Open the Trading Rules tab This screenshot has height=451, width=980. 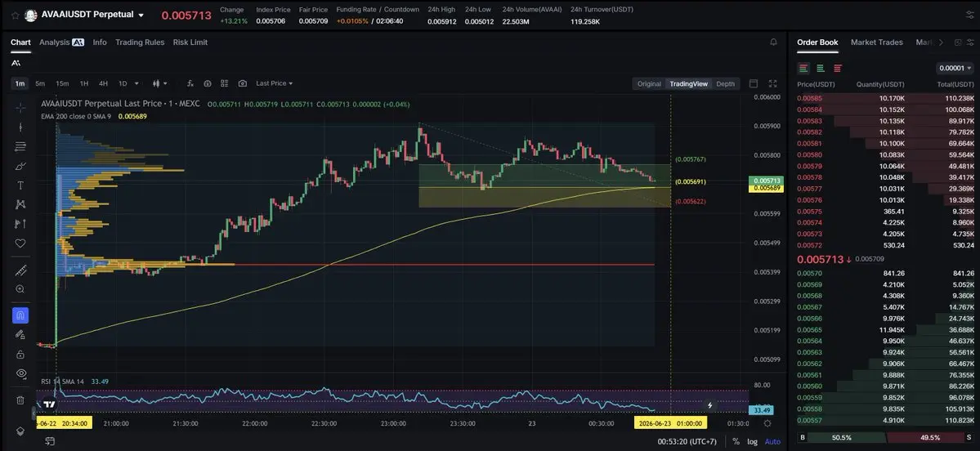[140, 42]
